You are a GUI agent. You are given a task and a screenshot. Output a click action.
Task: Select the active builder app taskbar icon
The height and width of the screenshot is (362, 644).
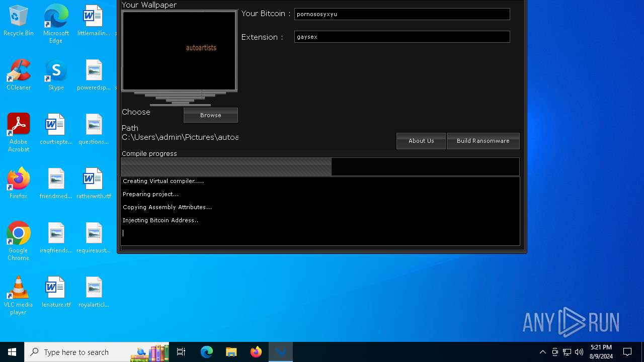click(281, 352)
